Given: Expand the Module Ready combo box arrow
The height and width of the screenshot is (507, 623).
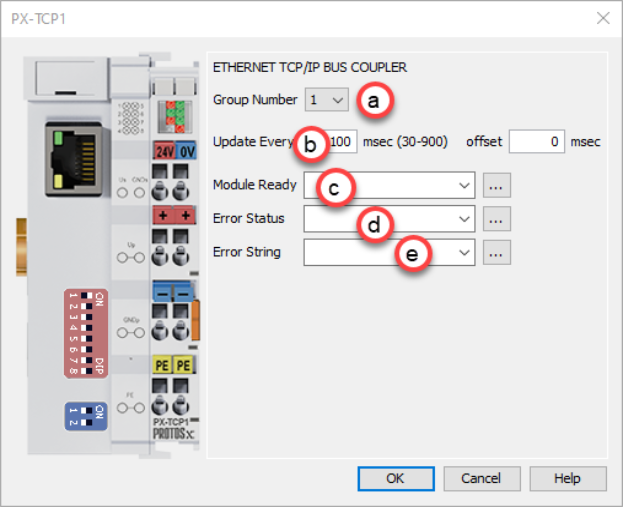Looking at the screenshot, I should [x=463, y=185].
